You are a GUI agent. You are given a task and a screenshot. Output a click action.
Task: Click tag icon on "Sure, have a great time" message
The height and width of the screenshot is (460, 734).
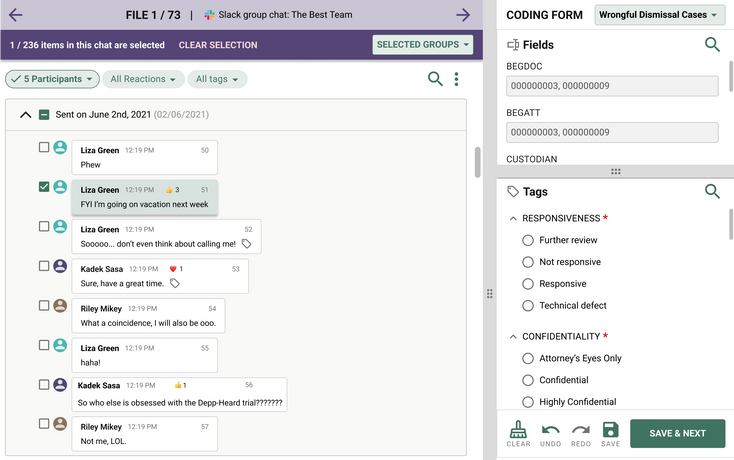pyautogui.click(x=175, y=283)
